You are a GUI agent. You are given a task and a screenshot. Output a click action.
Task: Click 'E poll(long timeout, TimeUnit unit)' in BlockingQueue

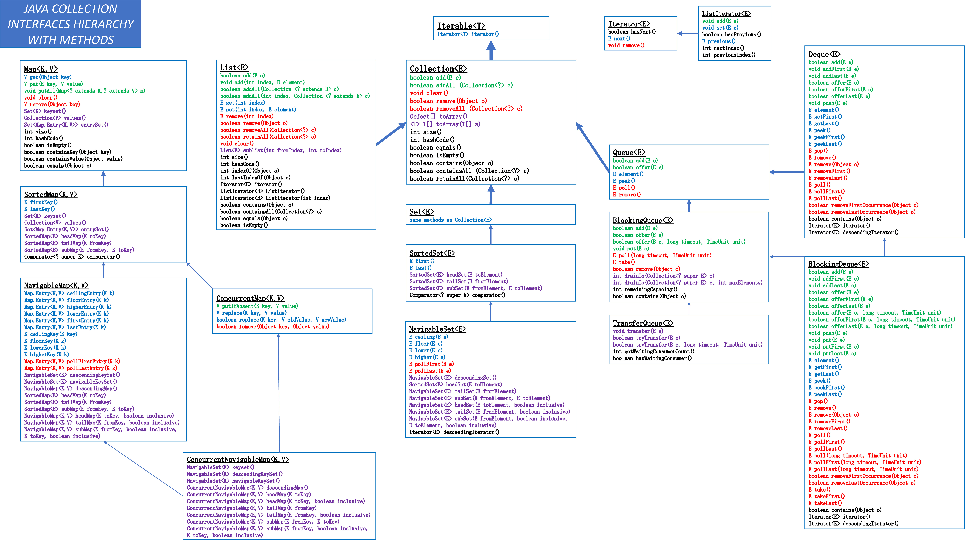(x=662, y=256)
